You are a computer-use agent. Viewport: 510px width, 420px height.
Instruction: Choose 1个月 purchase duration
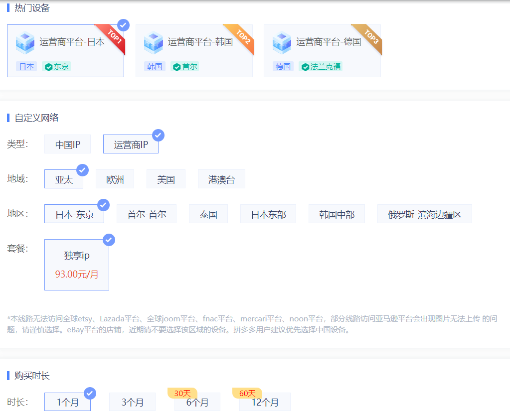coord(67,402)
